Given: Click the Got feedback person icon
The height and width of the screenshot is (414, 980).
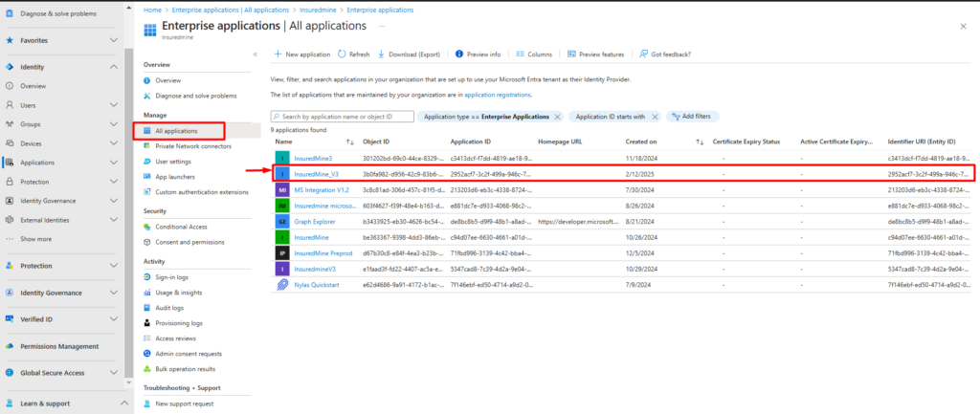Looking at the screenshot, I should pyautogui.click(x=643, y=54).
